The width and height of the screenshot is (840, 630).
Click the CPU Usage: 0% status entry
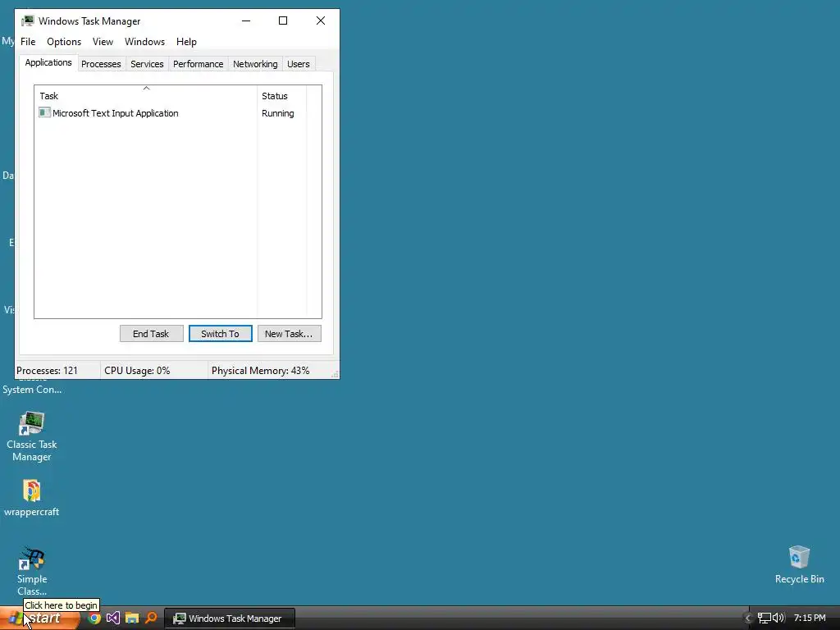[153, 371]
